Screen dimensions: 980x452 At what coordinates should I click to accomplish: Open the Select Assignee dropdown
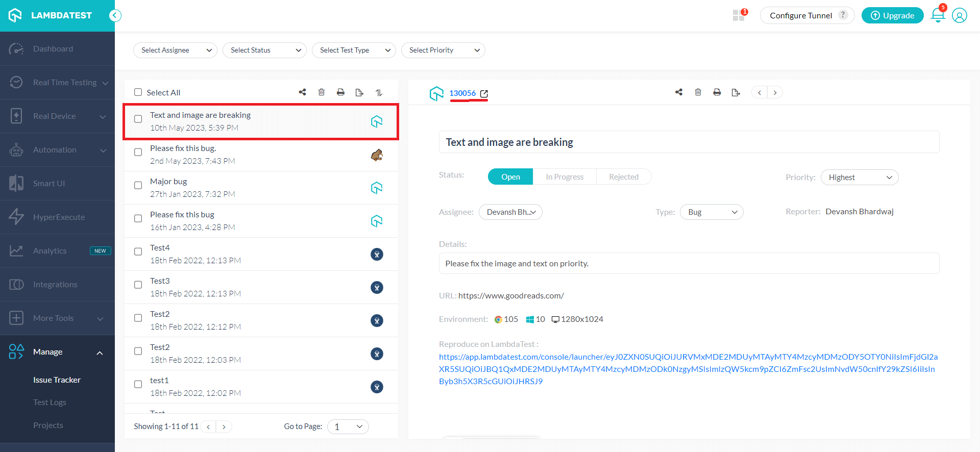tap(175, 50)
